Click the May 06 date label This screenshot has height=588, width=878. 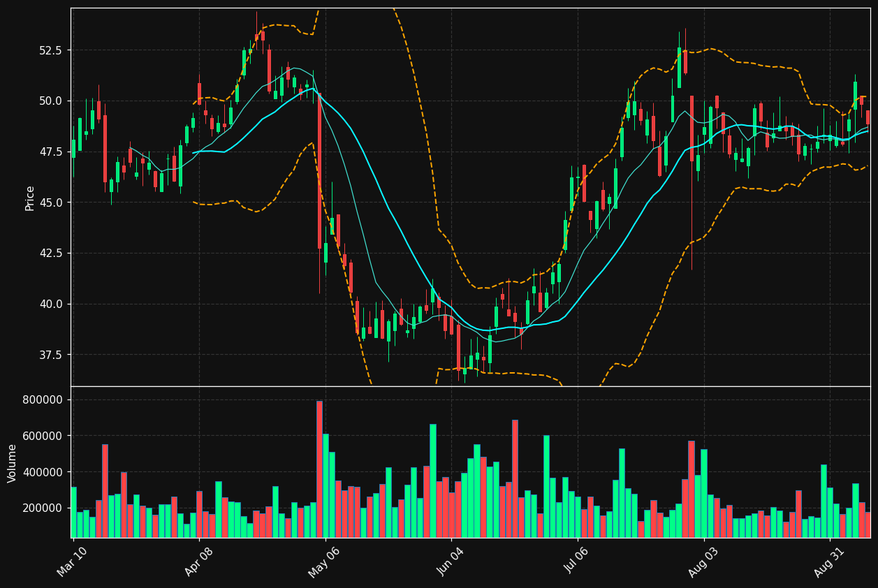click(x=325, y=561)
